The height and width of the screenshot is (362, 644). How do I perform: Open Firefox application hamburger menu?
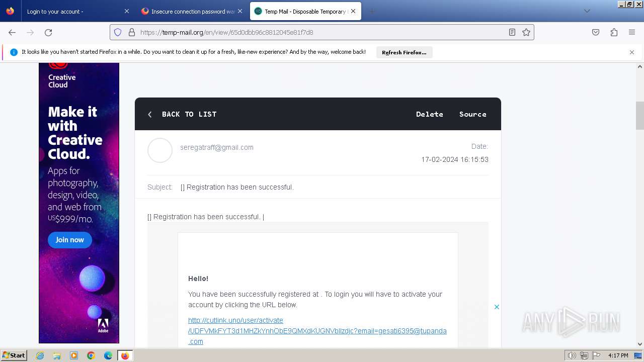632,32
